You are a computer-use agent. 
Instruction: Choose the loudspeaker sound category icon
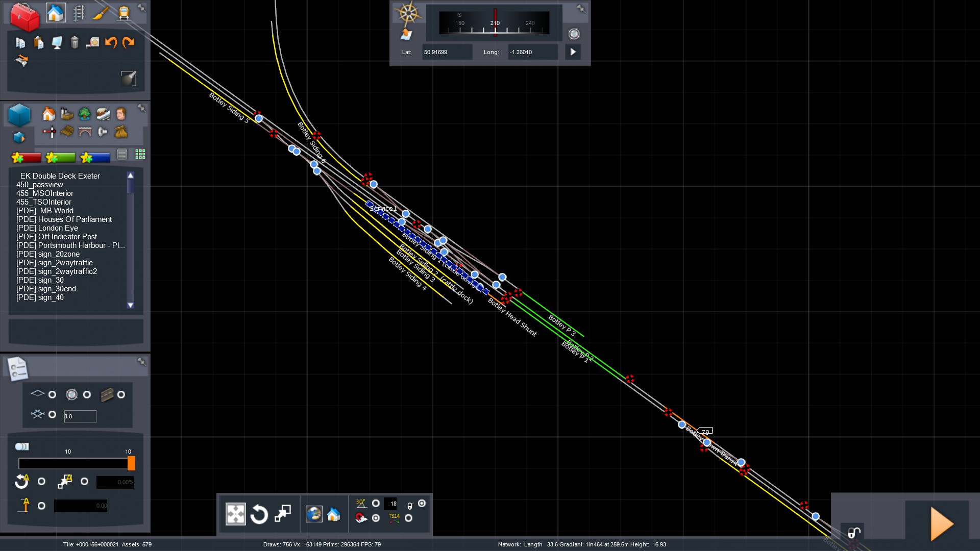point(103,132)
